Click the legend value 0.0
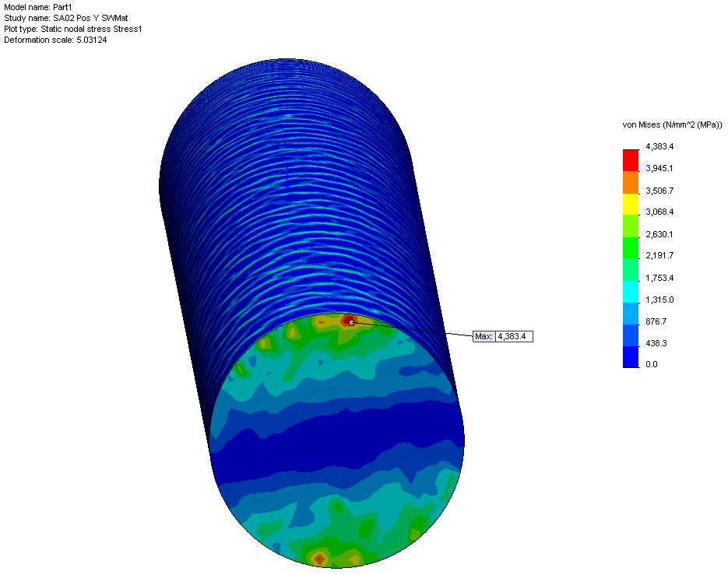Image resolution: width=728 pixels, height=575 pixels. (652, 364)
